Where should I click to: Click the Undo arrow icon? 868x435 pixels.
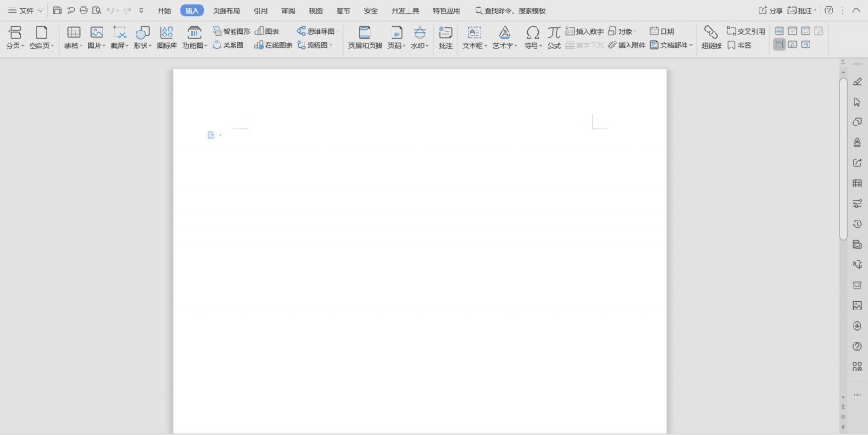tap(110, 10)
